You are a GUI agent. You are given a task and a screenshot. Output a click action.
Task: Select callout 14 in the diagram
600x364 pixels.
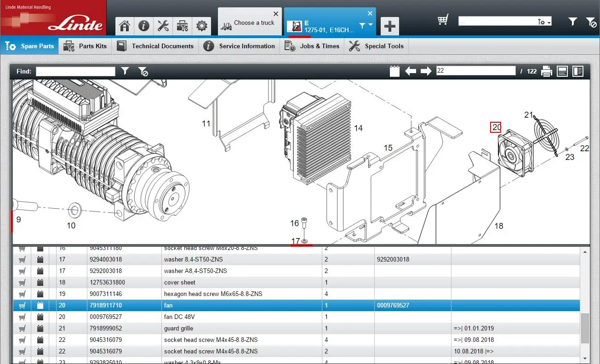(x=358, y=128)
